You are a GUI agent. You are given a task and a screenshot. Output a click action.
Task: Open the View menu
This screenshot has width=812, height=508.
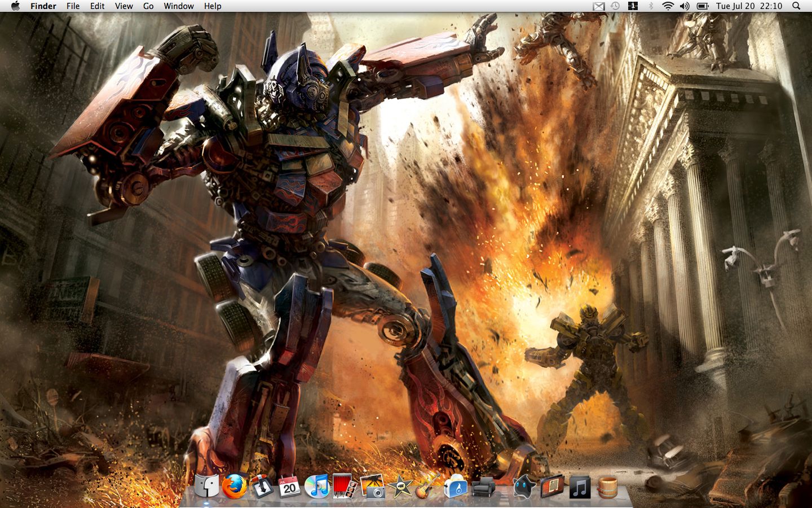pyautogui.click(x=124, y=6)
